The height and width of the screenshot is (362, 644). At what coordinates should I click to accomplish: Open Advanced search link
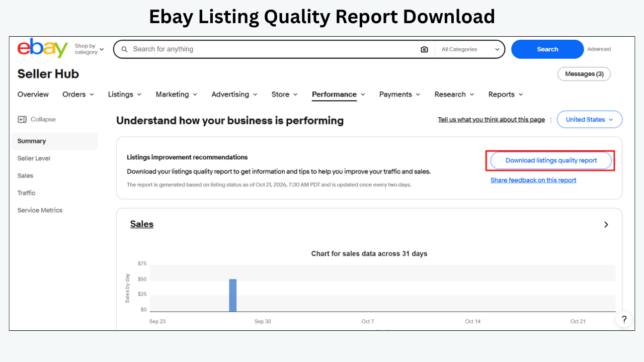[x=599, y=49]
